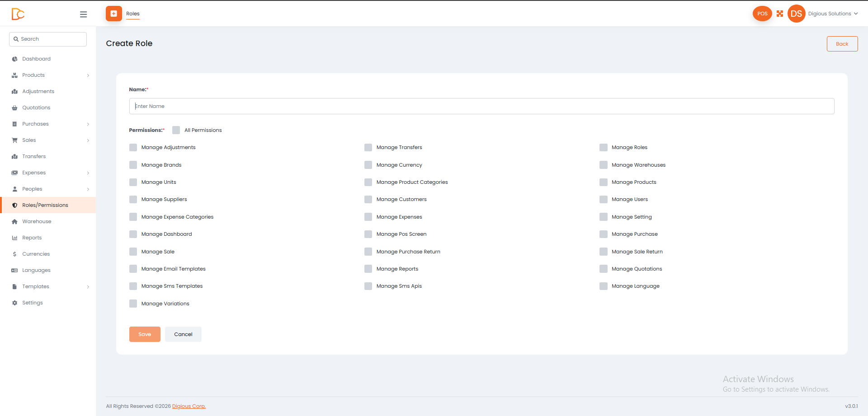This screenshot has width=868, height=416.
Task: Open the Digious Solutions account dropdown
Action: coord(833,14)
